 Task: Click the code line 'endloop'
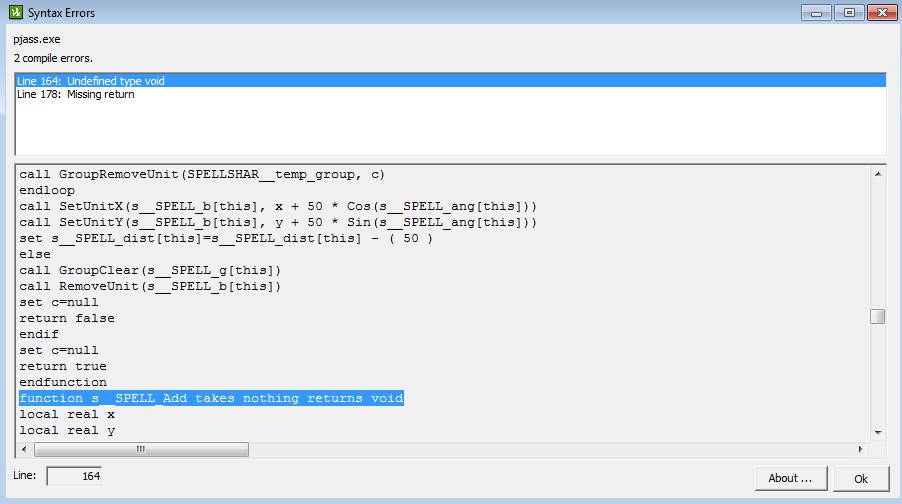coord(47,190)
